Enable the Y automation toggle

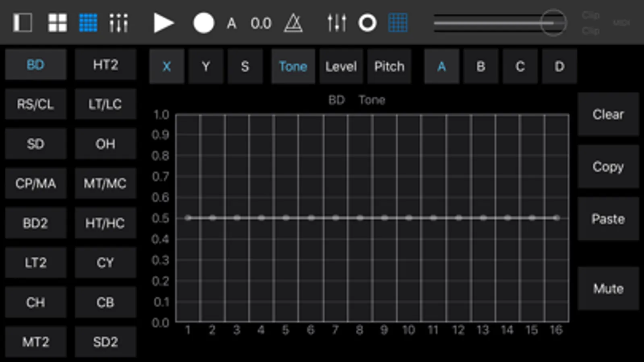pos(206,66)
